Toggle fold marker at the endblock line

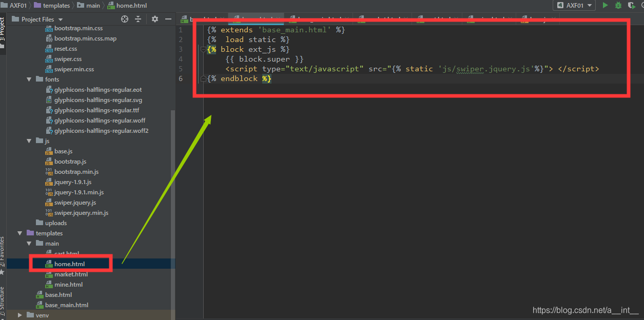tap(203, 78)
